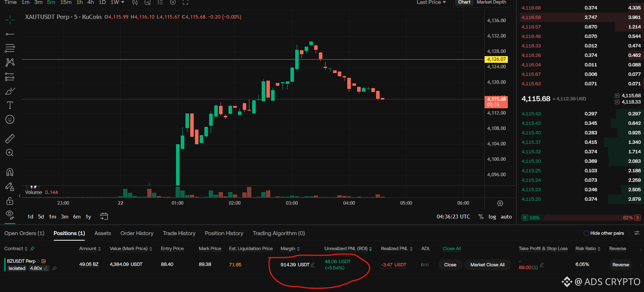Open the forecasting and measurement tools
Image resolution: width=644 pixels, height=292 pixels.
click(x=10, y=77)
